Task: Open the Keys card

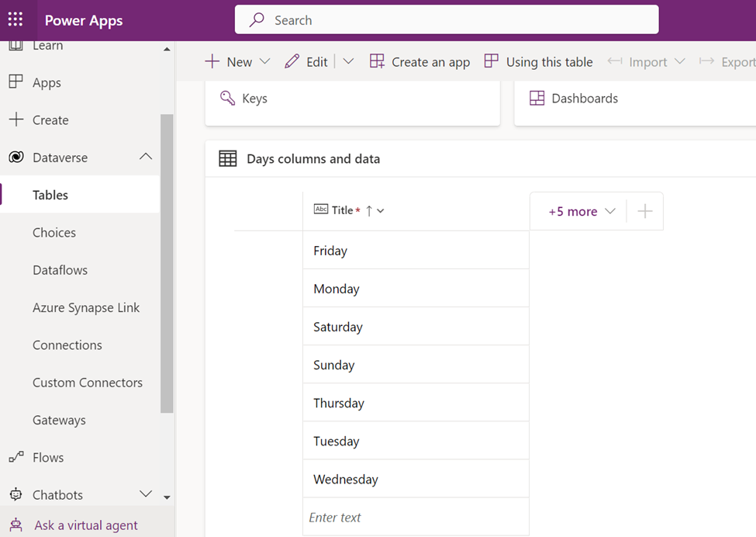Action: (353, 102)
